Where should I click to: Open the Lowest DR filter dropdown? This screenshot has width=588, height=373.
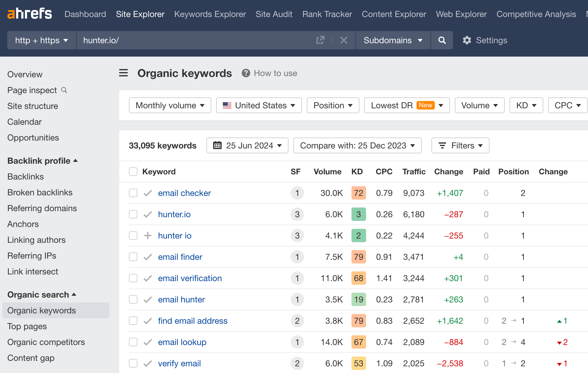click(407, 105)
